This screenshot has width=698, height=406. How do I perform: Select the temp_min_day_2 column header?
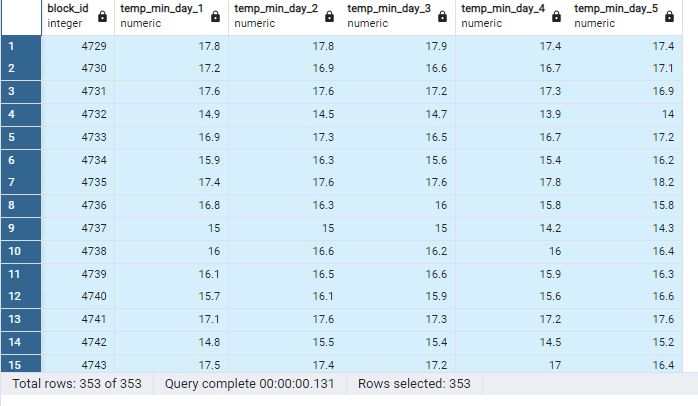click(x=285, y=17)
